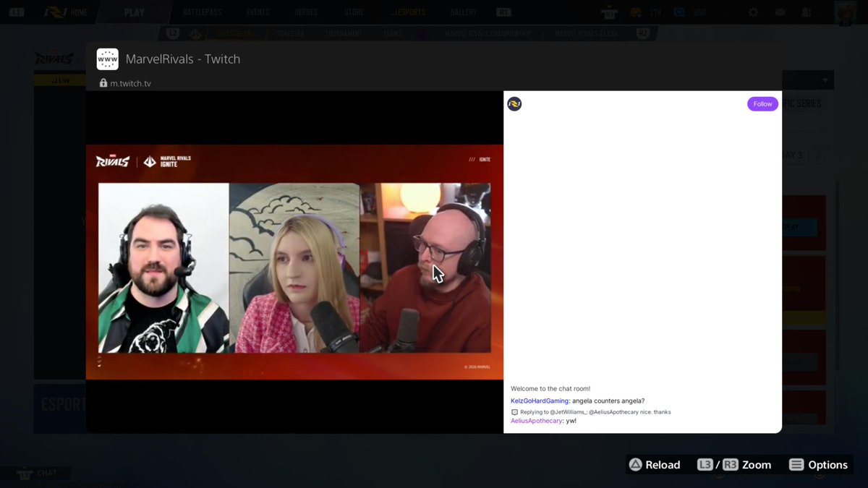Screen dimensions: 868x488
Task: Click the R3 Zoom prompt icon
Action: tap(730, 465)
